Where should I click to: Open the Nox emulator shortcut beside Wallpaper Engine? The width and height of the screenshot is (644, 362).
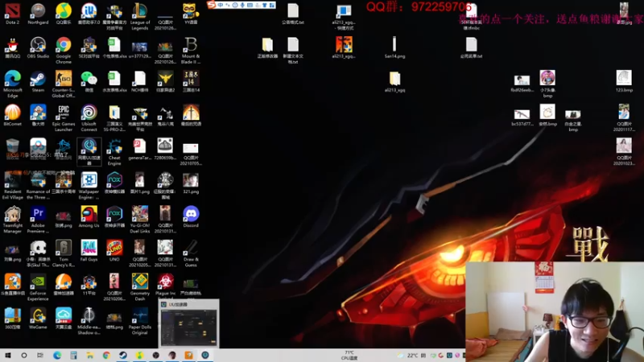coord(114,183)
